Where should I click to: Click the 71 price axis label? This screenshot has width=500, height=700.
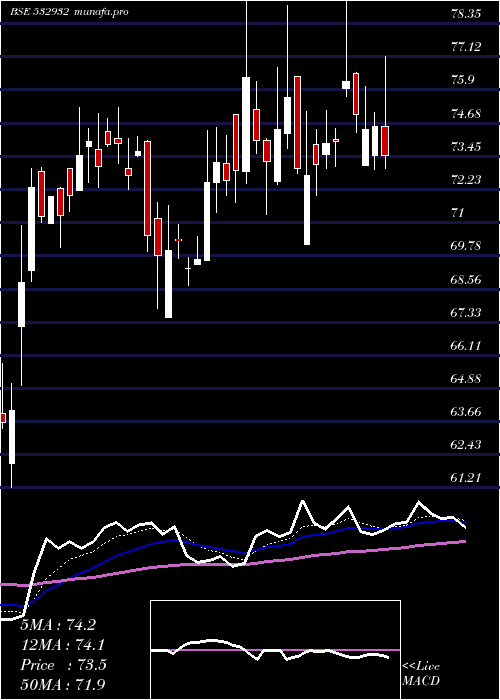[458, 212]
